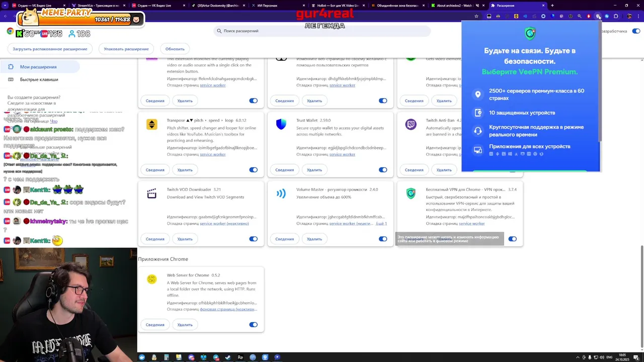Click the VeePN globe shield logo in the popup

(x=530, y=34)
